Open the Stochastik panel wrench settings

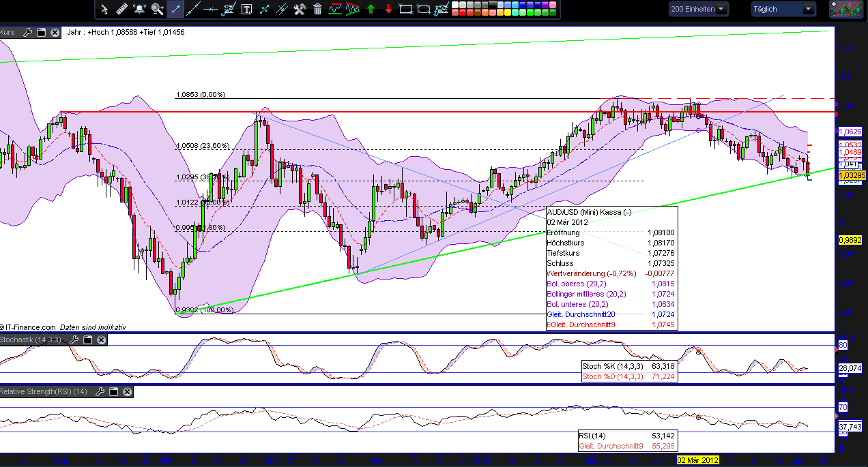(76, 340)
